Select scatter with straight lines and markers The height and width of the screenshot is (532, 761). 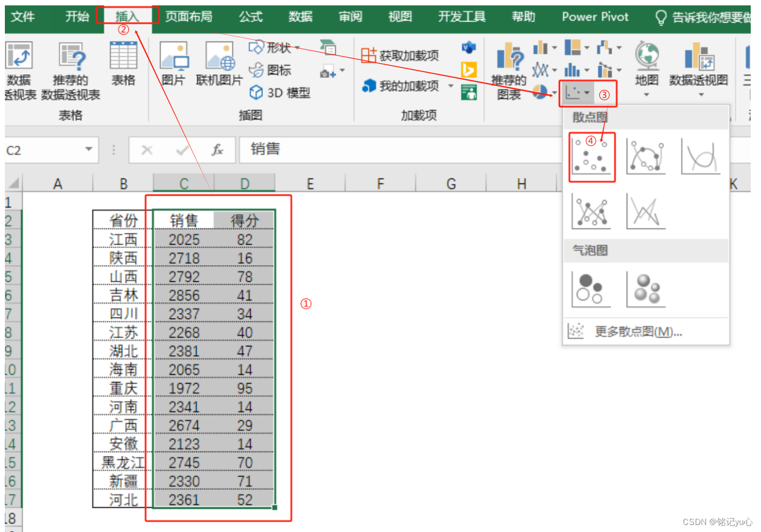pos(592,211)
